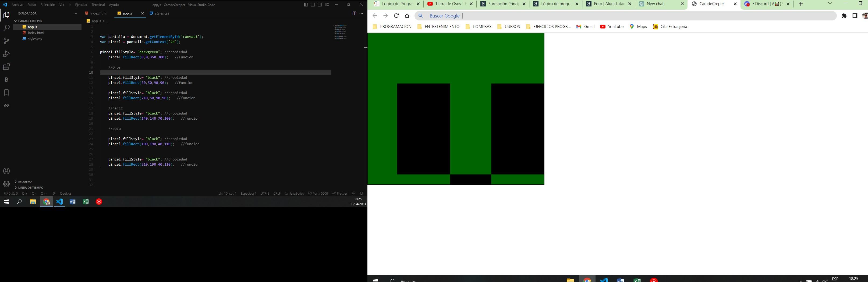Open the Accounts icon in activity bar
This screenshot has width=868, height=282.
click(6, 171)
